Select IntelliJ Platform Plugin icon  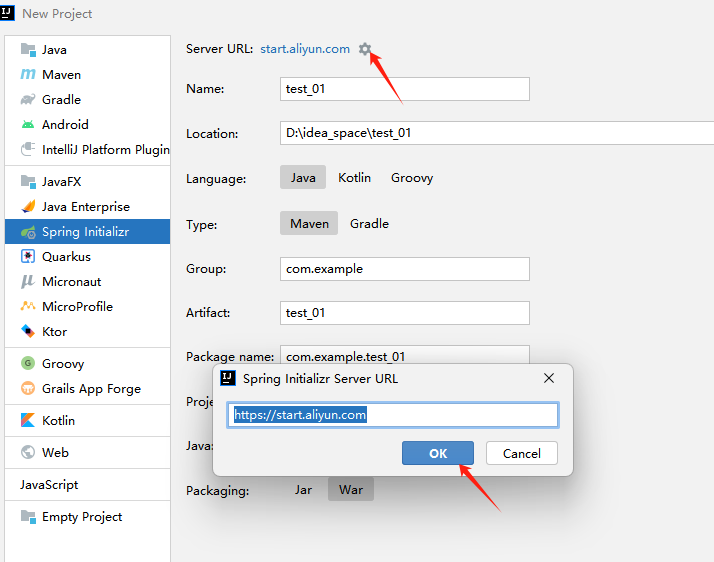tap(28, 149)
